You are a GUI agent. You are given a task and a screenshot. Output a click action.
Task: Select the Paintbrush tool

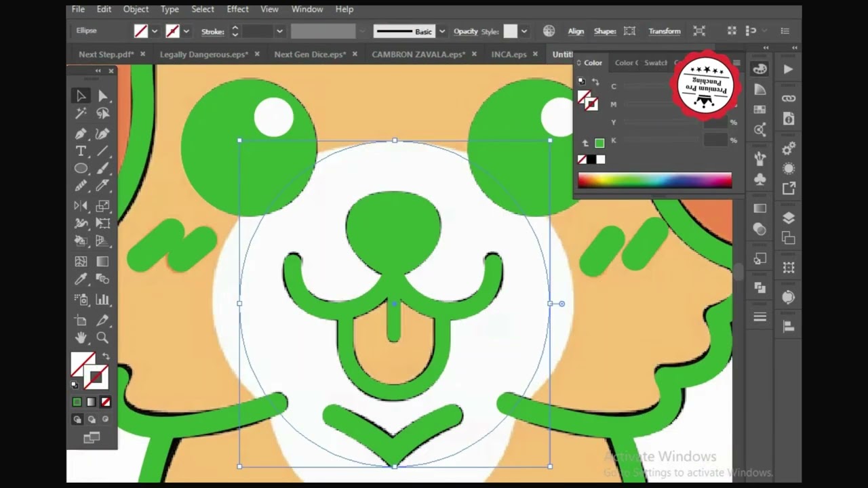103,168
